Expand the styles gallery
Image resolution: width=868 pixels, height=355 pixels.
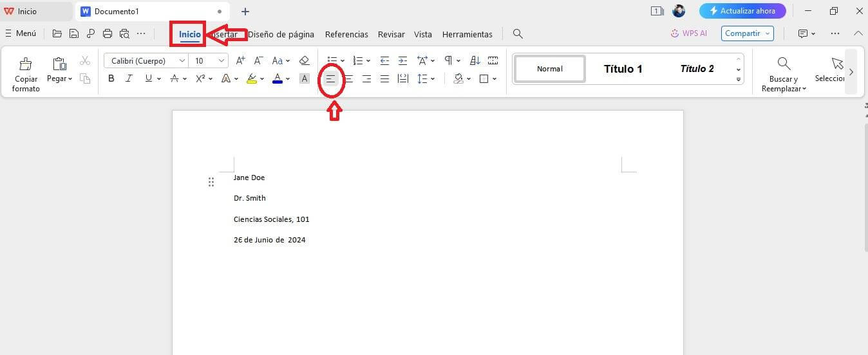tap(739, 80)
